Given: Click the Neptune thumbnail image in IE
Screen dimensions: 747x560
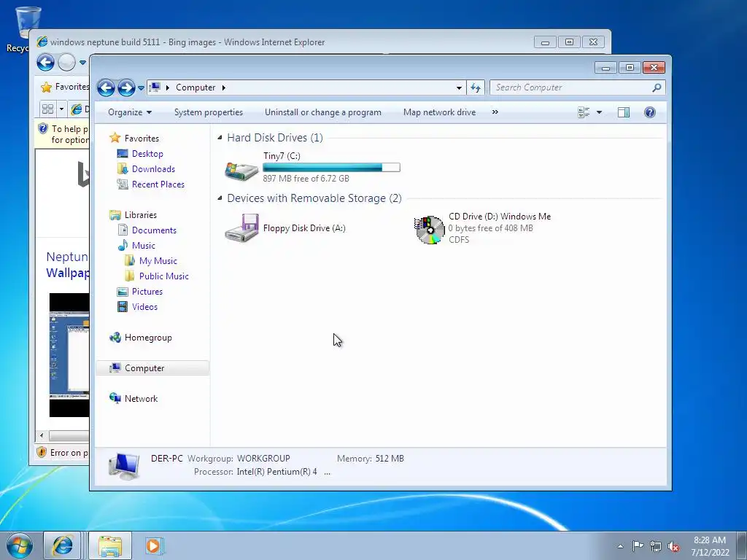Looking at the screenshot, I should point(69,355).
